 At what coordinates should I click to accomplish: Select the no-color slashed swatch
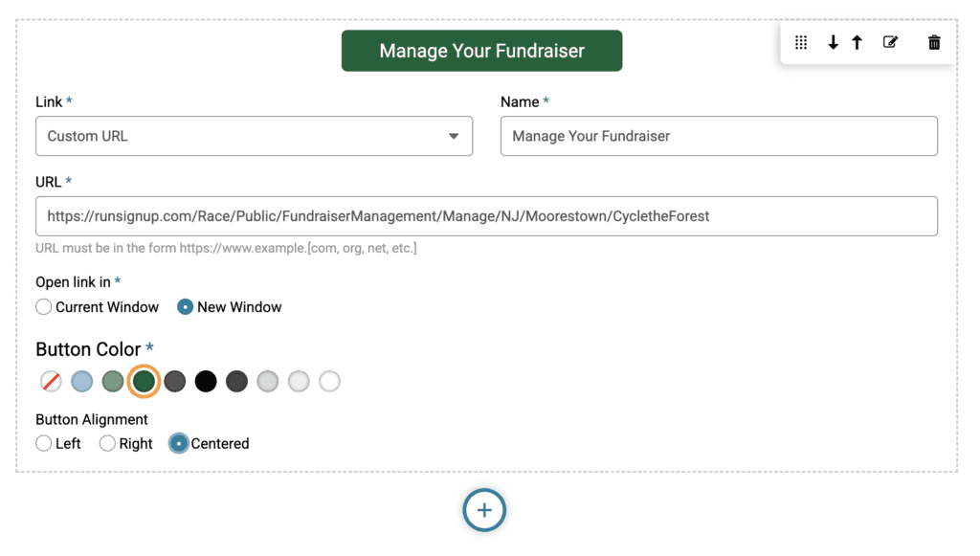tap(51, 381)
